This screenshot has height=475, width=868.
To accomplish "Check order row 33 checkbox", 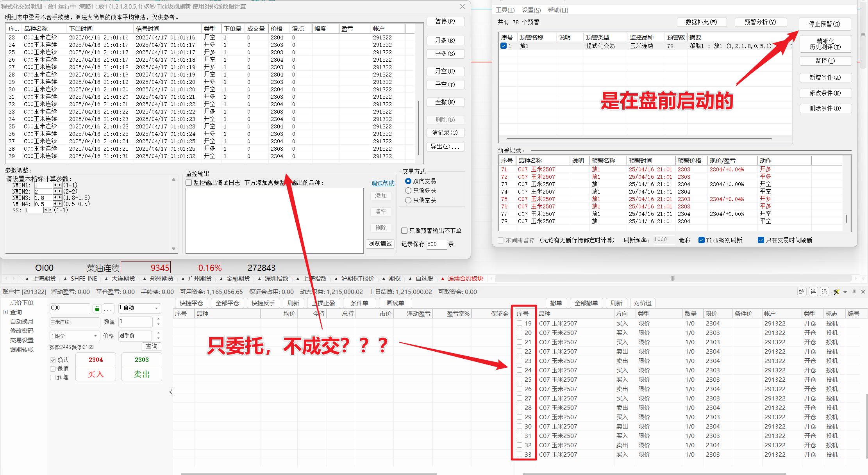I will pos(520,454).
